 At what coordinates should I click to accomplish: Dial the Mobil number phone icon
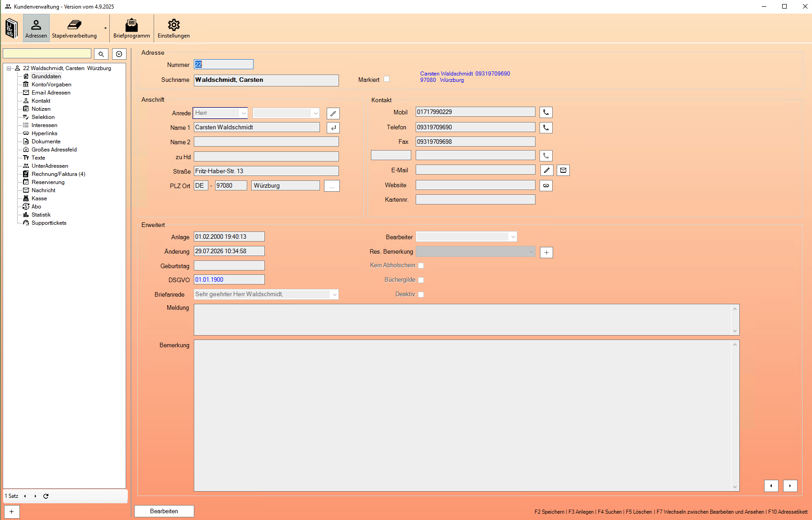tap(546, 112)
